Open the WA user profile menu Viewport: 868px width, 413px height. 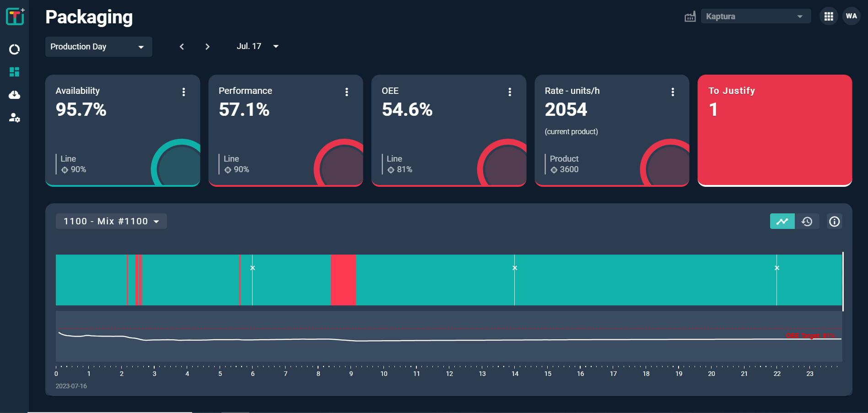[x=852, y=16]
